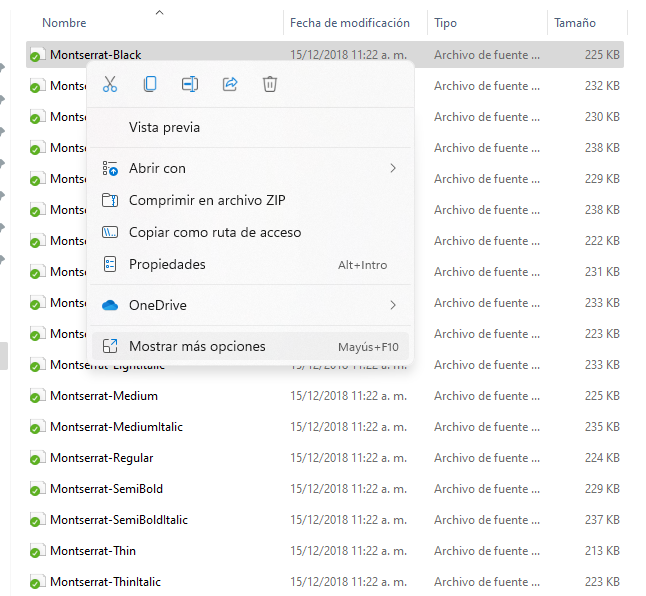The image size is (646, 596).
Task: Click the 235 KB size of Montserrat-MediumItalic
Action: (x=602, y=427)
